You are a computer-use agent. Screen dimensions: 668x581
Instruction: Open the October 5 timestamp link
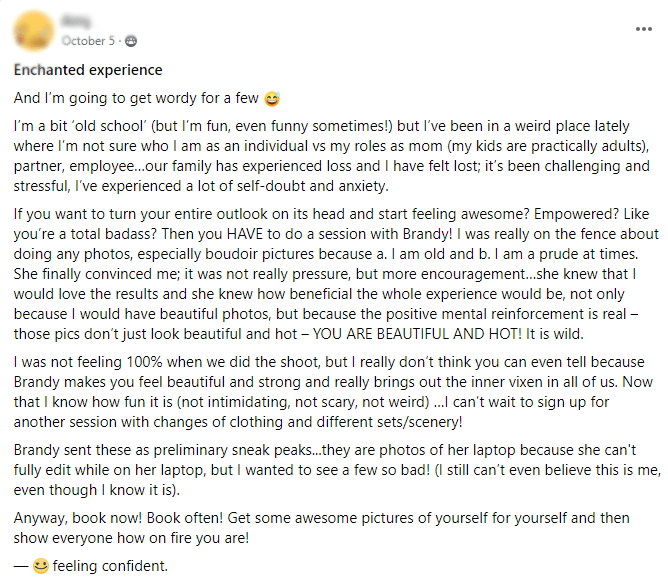[88, 41]
